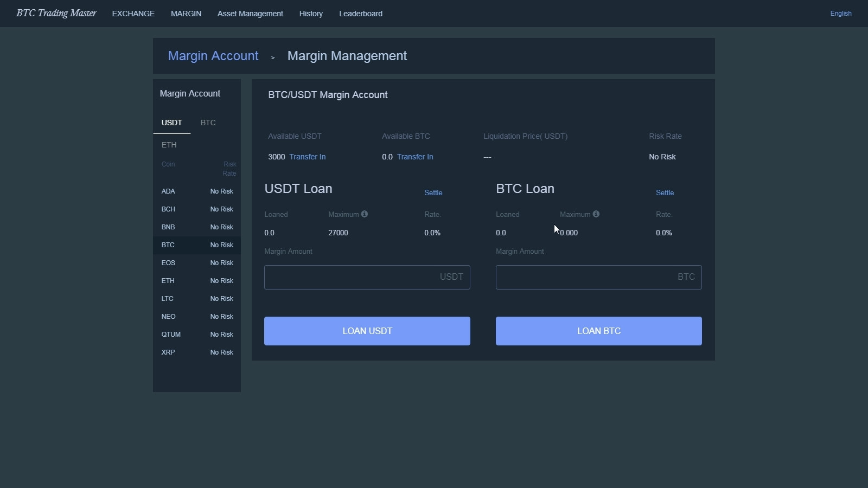
Task: Select the USDT tab in sidebar
Action: [172, 123]
